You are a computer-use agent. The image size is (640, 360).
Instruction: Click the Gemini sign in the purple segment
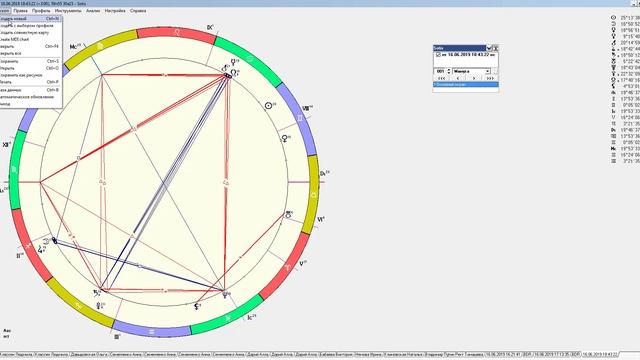300,118
